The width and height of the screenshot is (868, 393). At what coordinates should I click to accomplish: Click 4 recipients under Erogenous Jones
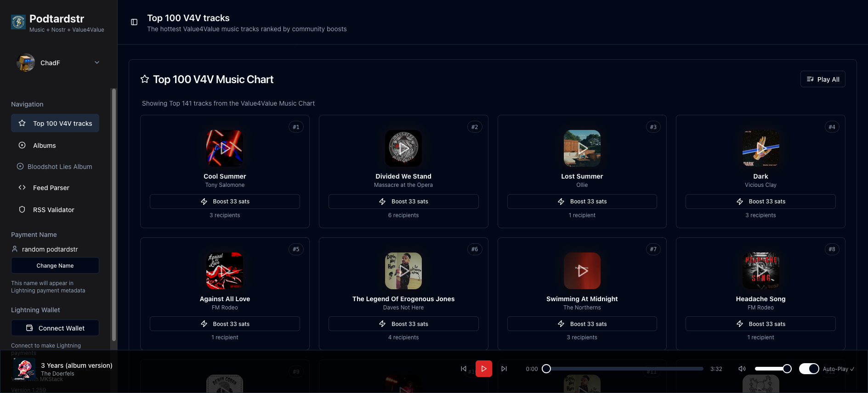click(403, 337)
